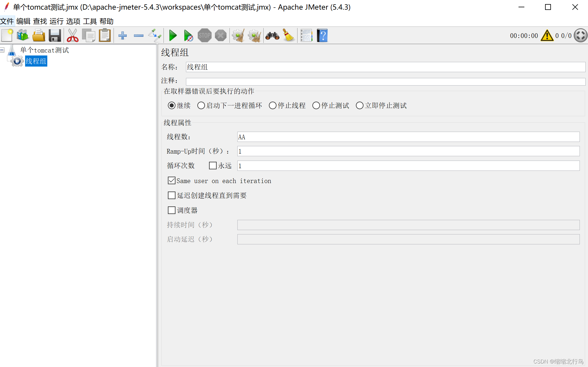Image resolution: width=588 pixels, height=367 pixels.
Task: Click the Paste clipboard icon
Action: click(105, 36)
